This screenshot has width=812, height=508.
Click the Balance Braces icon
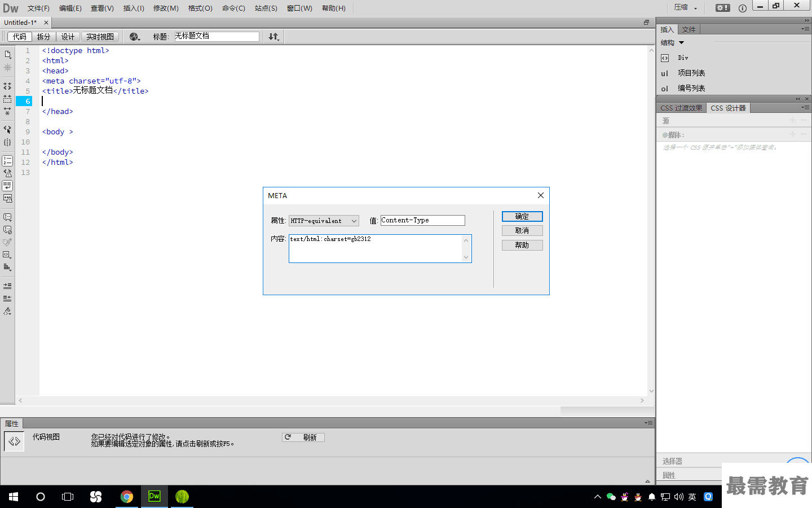click(7, 142)
